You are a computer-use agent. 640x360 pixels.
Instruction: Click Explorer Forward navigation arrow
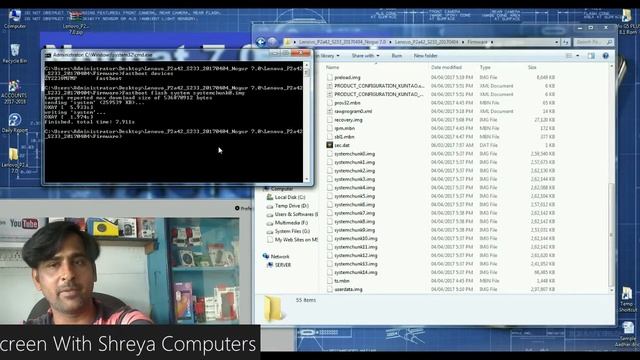coord(272,42)
